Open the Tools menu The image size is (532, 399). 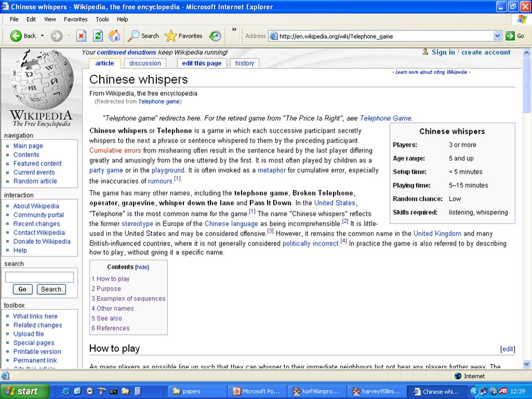coord(102,19)
